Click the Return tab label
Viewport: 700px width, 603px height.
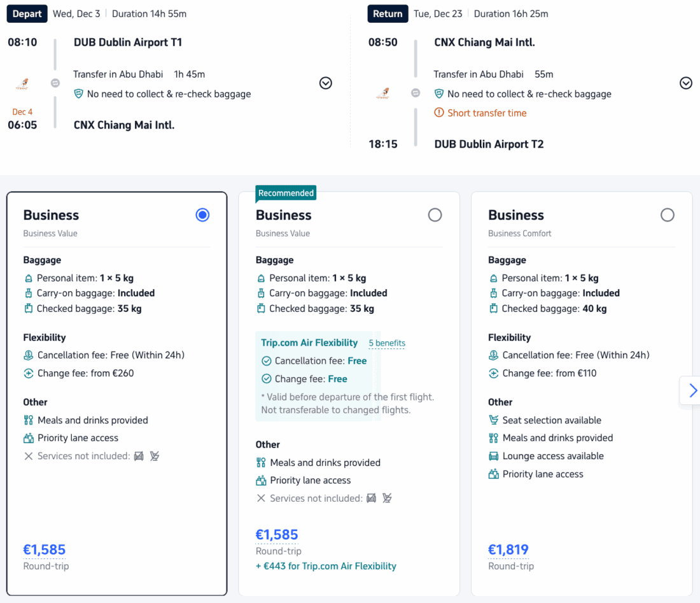pyautogui.click(x=388, y=13)
